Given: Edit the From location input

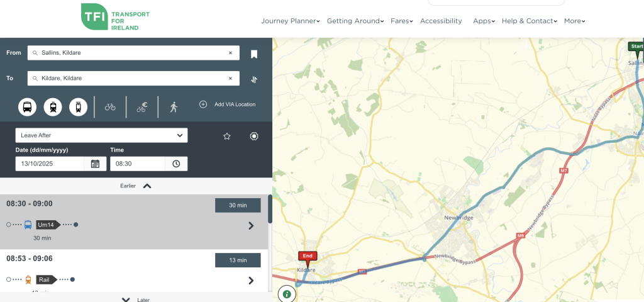Looking at the screenshot, I should pyautogui.click(x=133, y=53).
